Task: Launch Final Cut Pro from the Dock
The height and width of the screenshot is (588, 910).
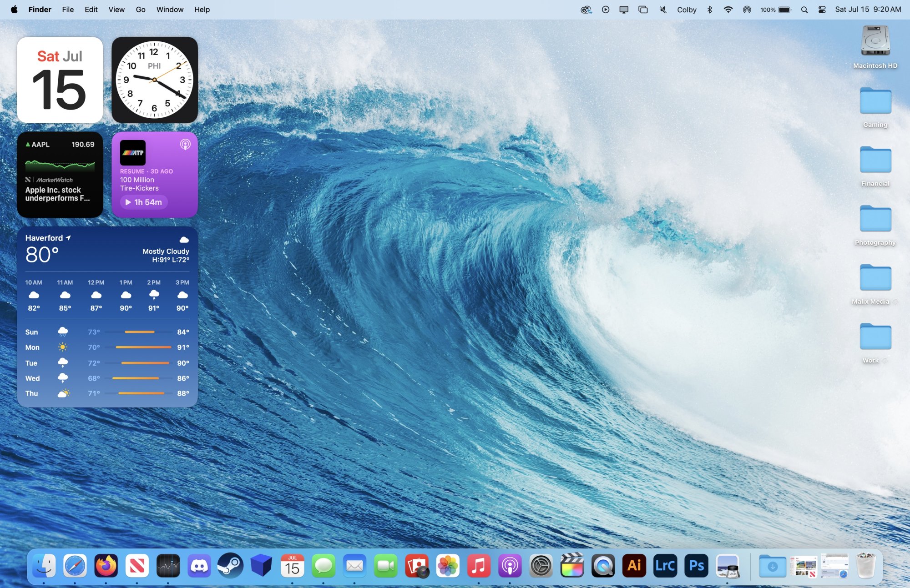Action: tap(572, 566)
